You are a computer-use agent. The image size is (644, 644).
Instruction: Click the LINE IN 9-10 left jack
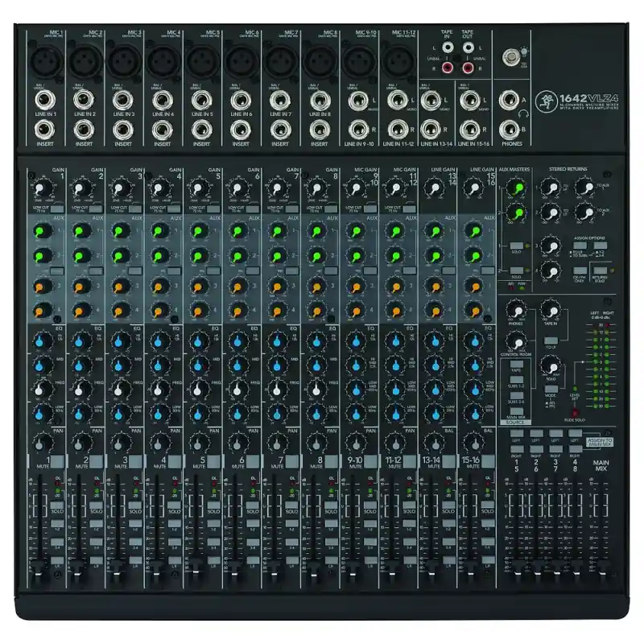pos(358,101)
